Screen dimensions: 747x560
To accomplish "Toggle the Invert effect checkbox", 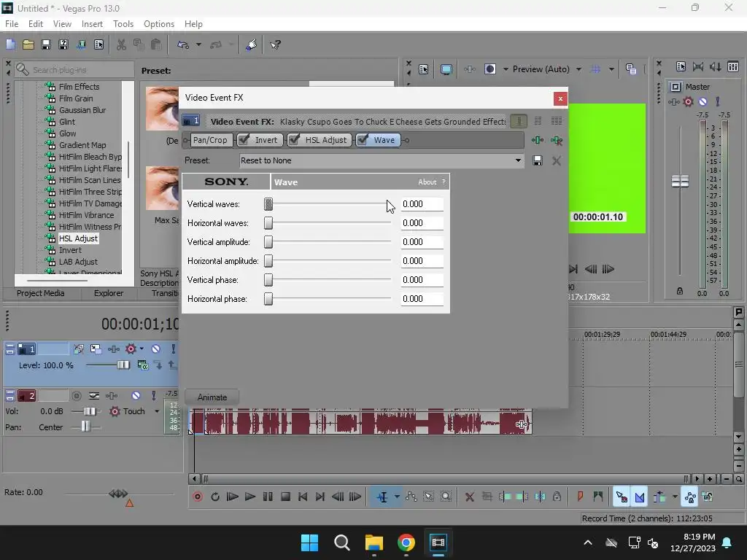I will (x=244, y=140).
